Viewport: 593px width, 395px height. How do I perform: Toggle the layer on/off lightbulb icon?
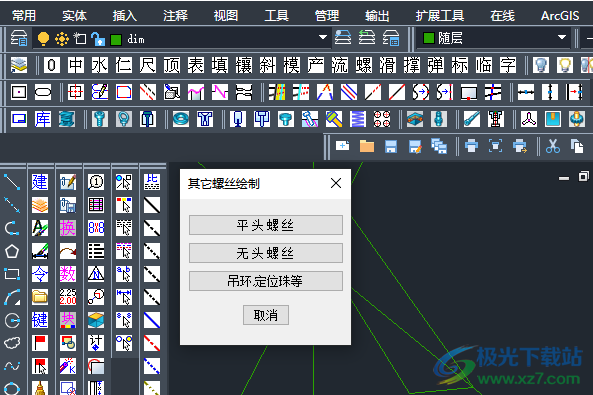(43, 39)
